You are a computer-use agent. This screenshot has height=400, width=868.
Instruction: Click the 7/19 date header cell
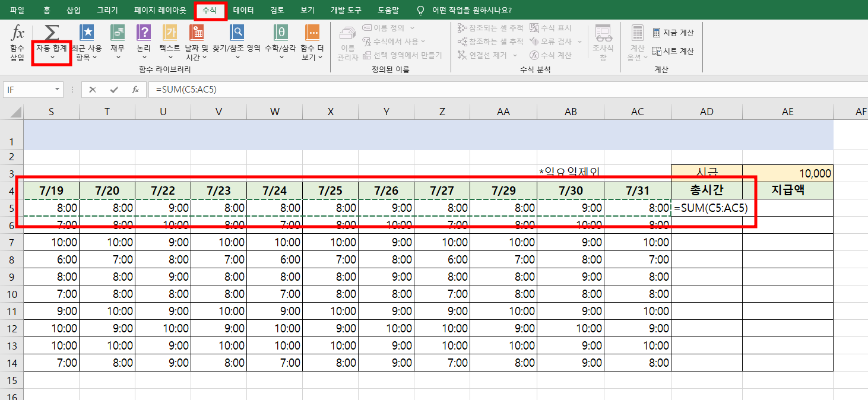tap(51, 191)
